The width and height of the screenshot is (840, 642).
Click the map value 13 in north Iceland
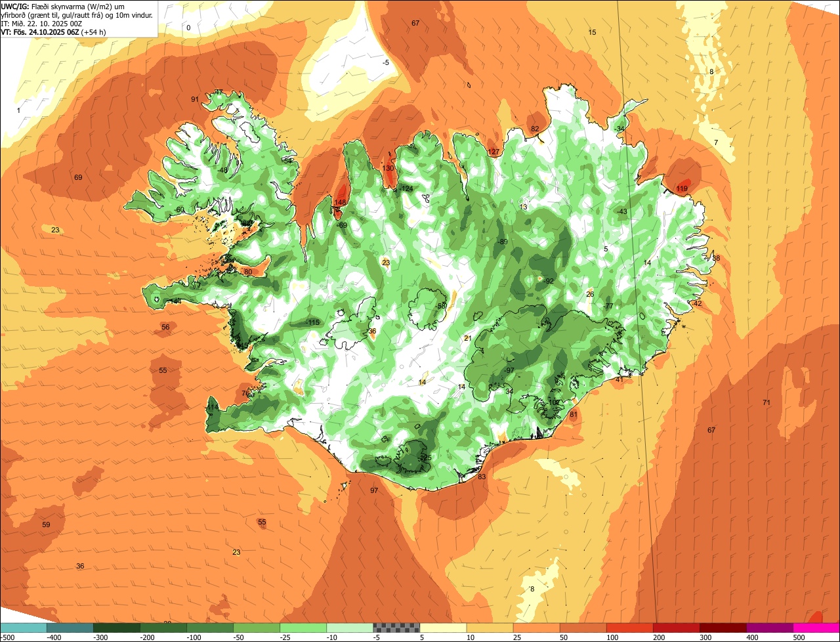[x=523, y=207]
